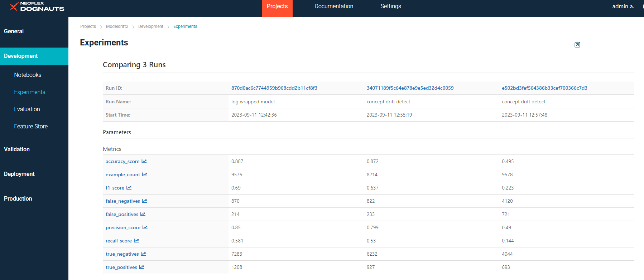Click precision value 0.799
Screen dimensions: 644x280
pos(373,227)
